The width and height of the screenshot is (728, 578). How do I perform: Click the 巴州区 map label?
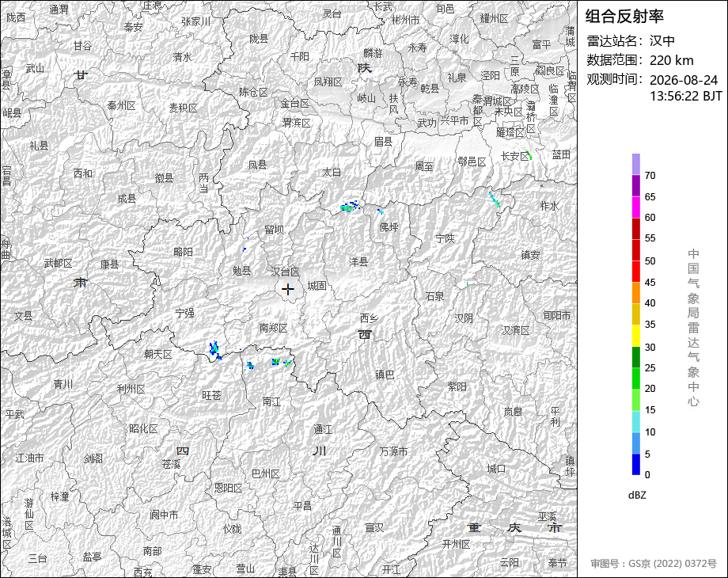(x=266, y=473)
